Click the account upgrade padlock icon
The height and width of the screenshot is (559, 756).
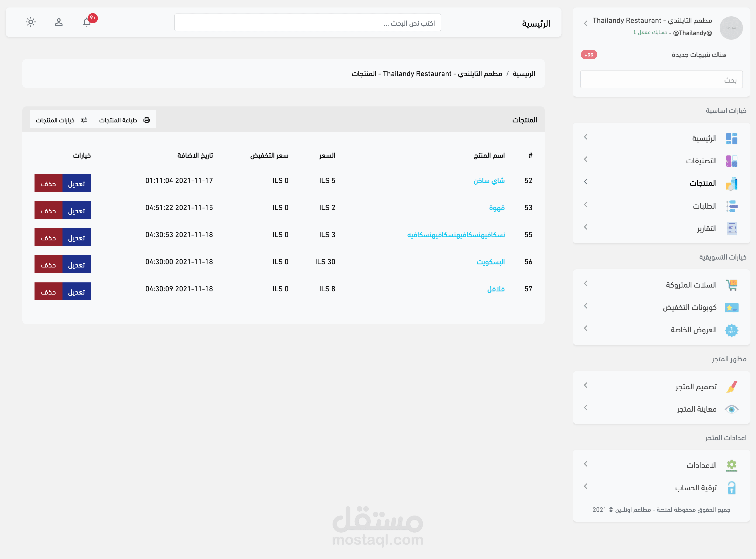point(731,488)
